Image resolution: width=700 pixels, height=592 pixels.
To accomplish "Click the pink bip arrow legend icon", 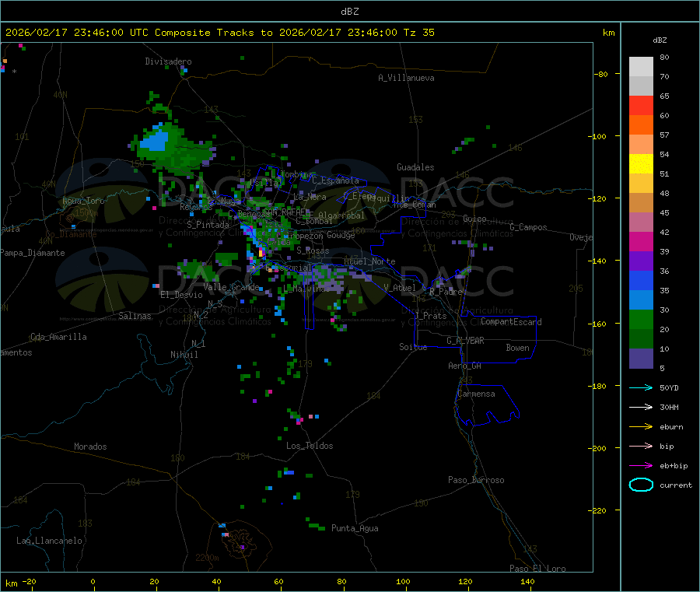I will [x=641, y=446].
